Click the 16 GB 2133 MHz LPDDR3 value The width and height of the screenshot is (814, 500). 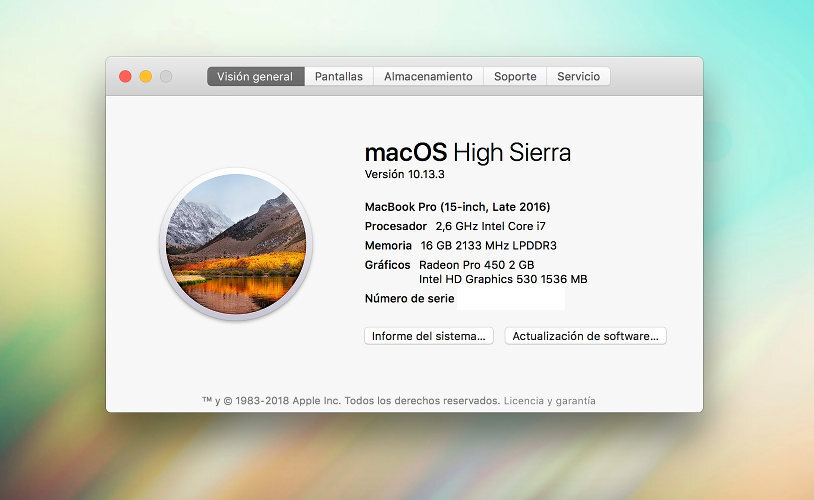point(489,246)
